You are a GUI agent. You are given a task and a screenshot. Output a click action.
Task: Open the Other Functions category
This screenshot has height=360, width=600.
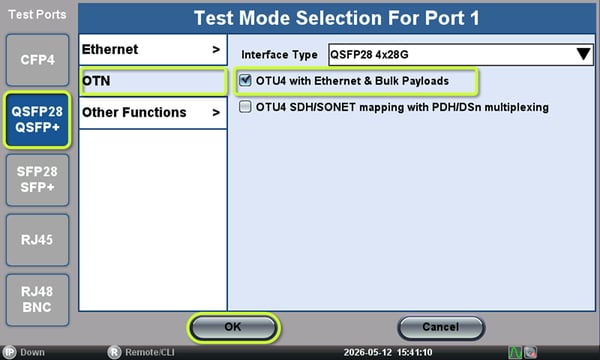(153, 112)
